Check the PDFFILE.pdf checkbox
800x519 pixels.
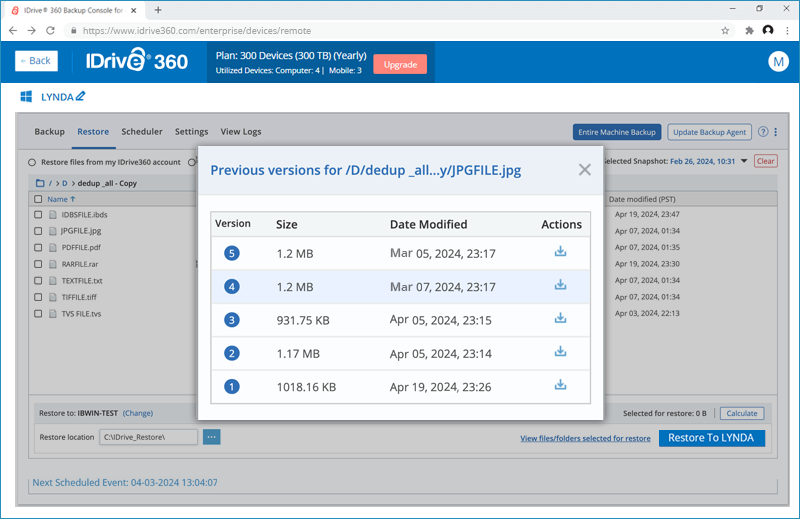click(38, 248)
